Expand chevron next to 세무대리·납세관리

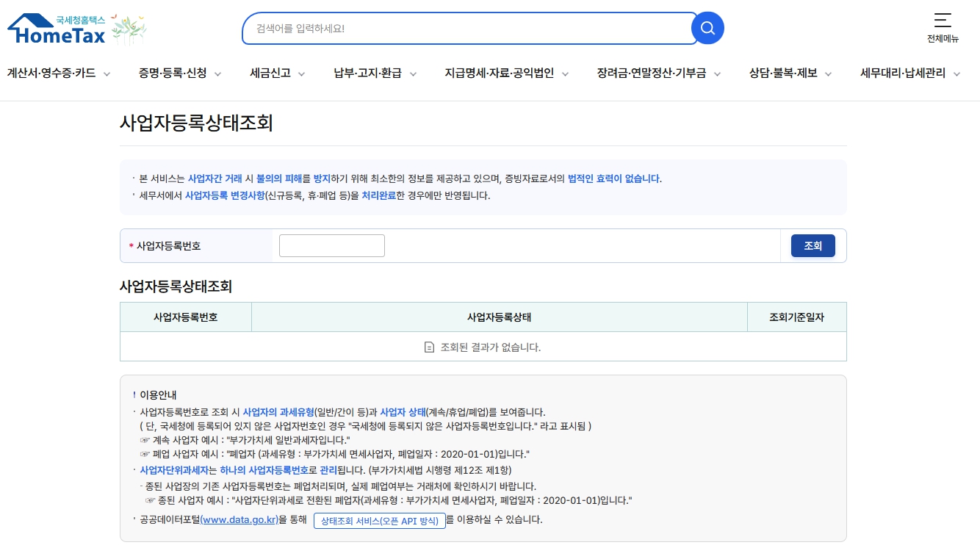coord(957,74)
